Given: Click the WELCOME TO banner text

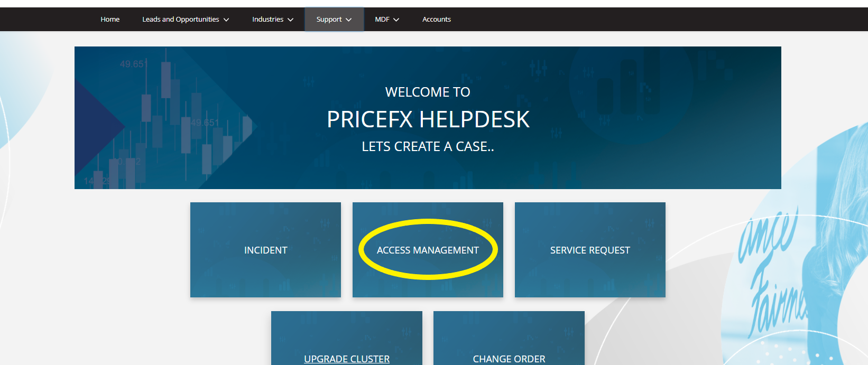Looking at the screenshot, I should point(428,92).
